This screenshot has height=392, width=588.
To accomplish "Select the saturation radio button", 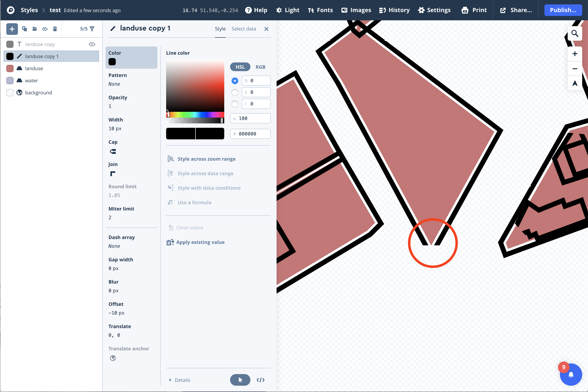I will (x=235, y=92).
